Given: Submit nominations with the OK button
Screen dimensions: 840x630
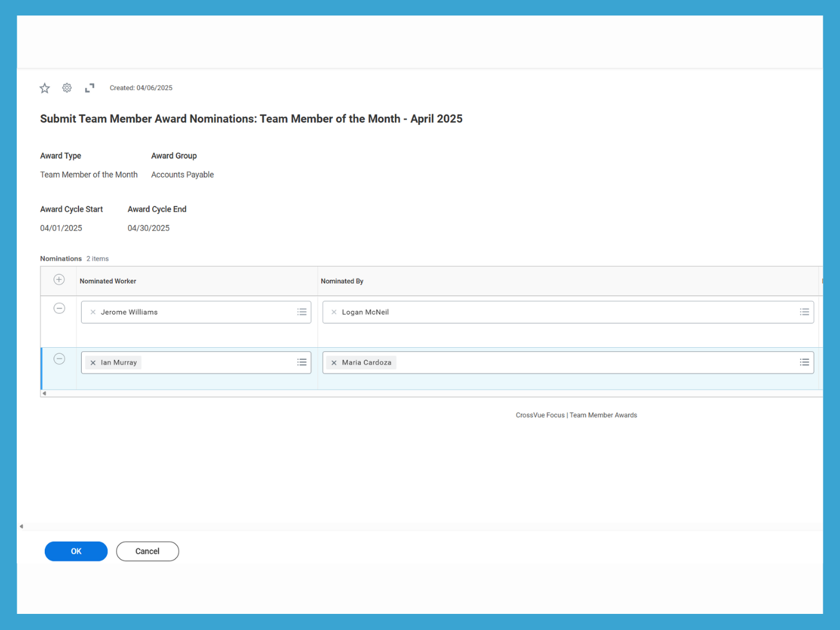Looking at the screenshot, I should [76, 551].
